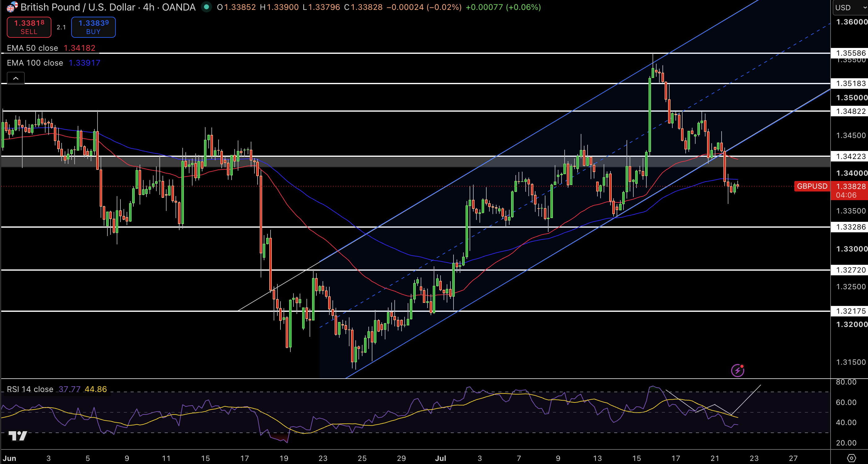This screenshot has width=868, height=464.
Task: Click the 1.31500 price scale value
Action: pyautogui.click(x=851, y=362)
